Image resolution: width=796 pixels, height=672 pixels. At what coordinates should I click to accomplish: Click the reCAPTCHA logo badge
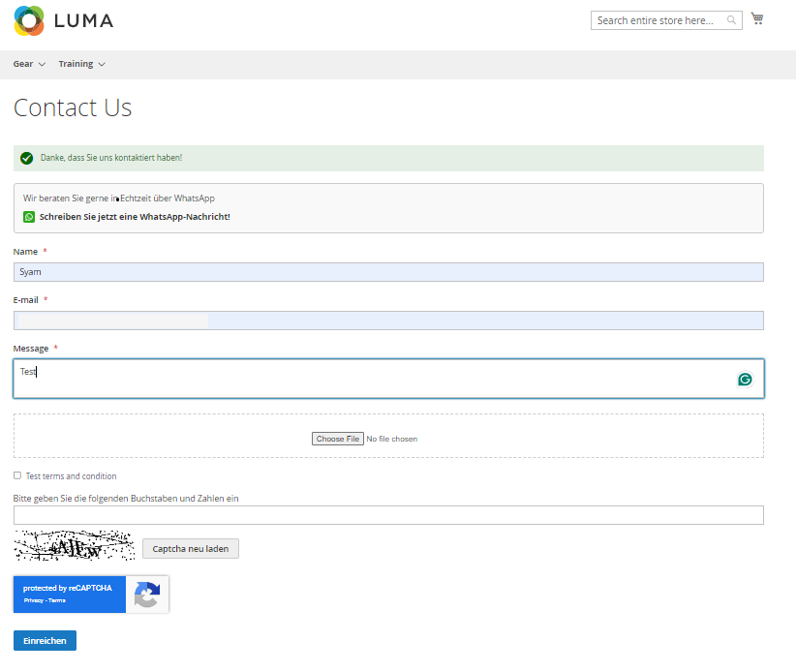(x=147, y=595)
